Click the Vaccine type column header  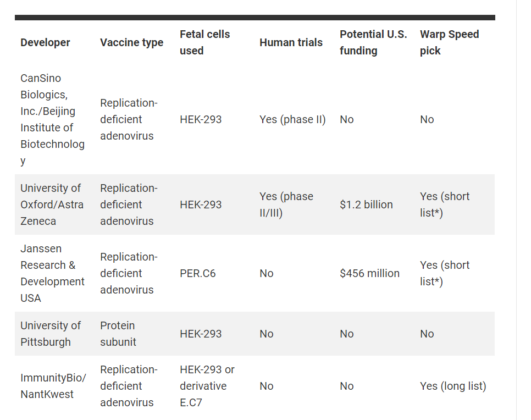coord(131,42)
